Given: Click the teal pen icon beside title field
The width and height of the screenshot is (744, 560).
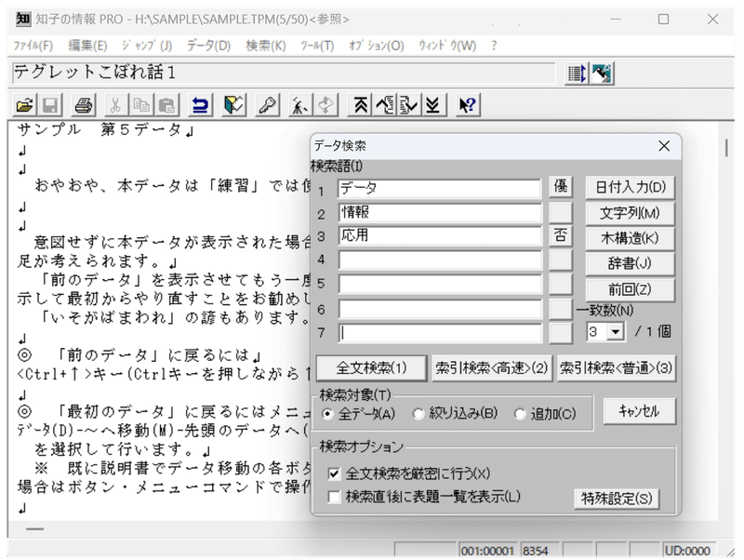Looking at the screenshot, I should coord(602,73).
